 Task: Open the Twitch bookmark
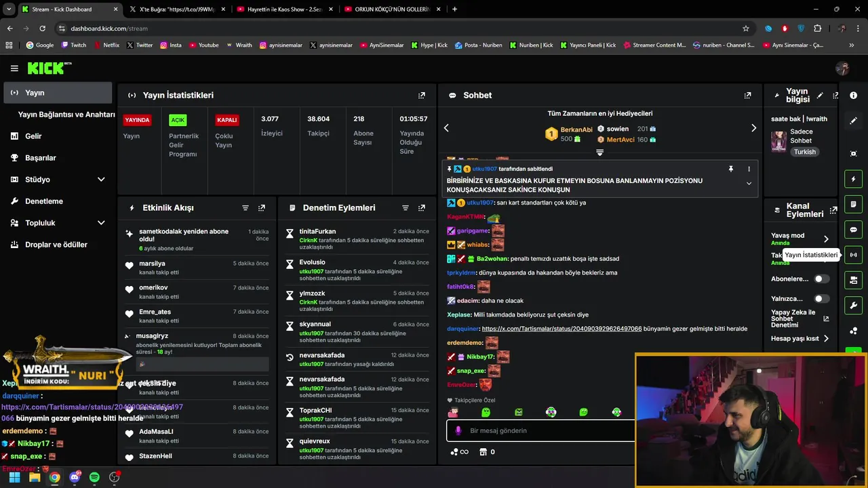coord(74,45)
